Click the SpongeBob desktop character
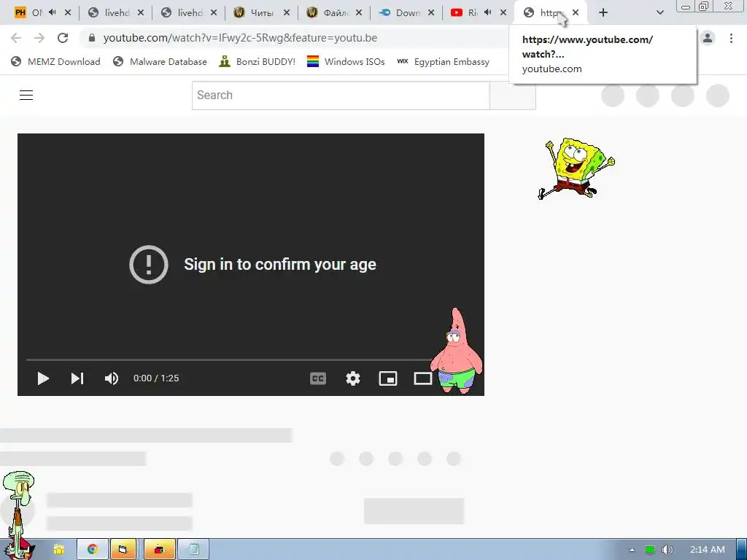Image resolution: width=747 pixels, height=560 pixels. click(576, 168)
